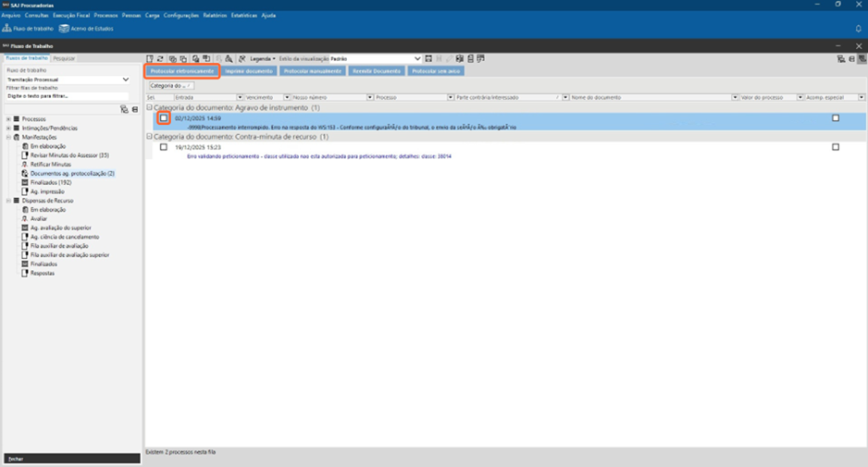Open the Acervo de Estudos icon

(x=64, y=29)
